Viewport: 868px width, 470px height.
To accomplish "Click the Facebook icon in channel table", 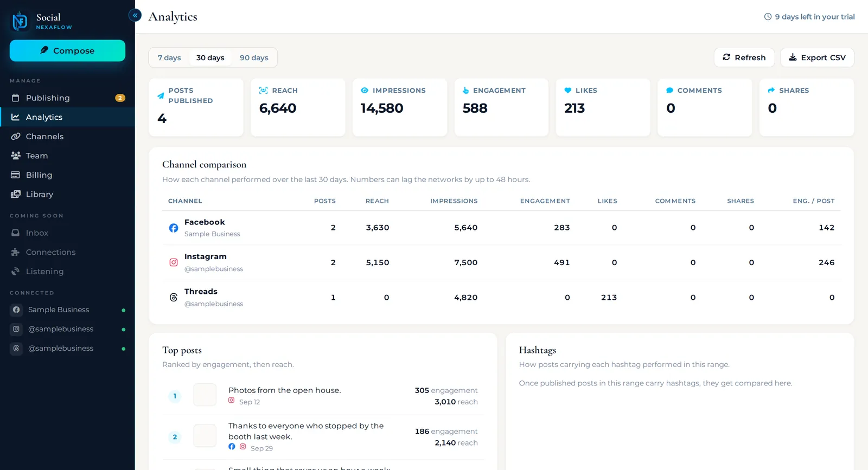I will pos(174,228).
